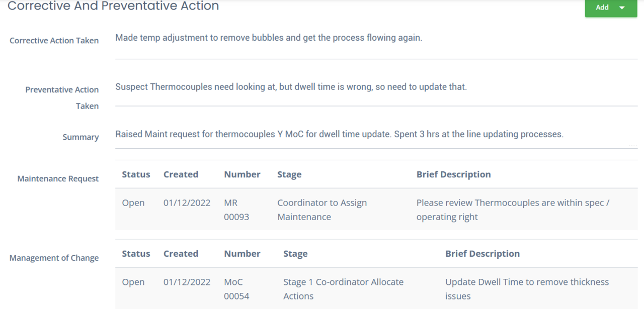Click the 'Update Dwell Time' description cell

pos(527,289)
